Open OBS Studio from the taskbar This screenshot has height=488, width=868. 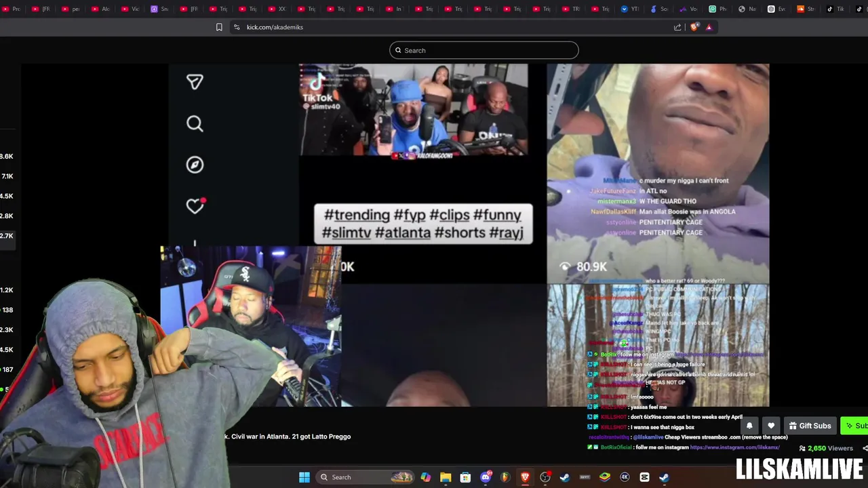[x=545, y=477]
